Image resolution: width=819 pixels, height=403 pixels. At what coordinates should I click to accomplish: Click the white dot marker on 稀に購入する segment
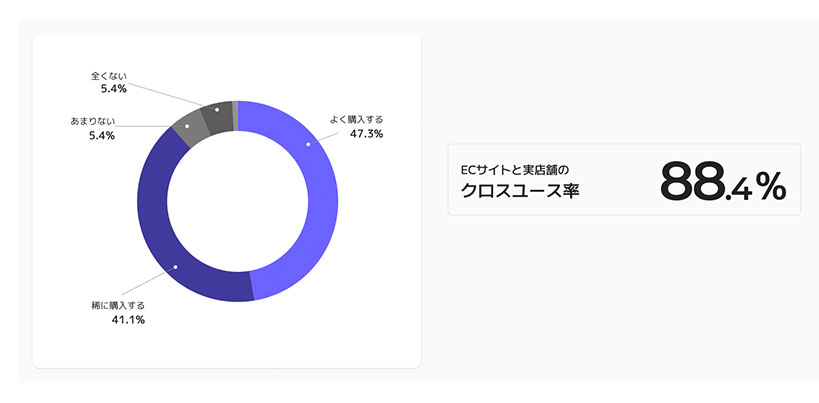[x=176, y=267]
